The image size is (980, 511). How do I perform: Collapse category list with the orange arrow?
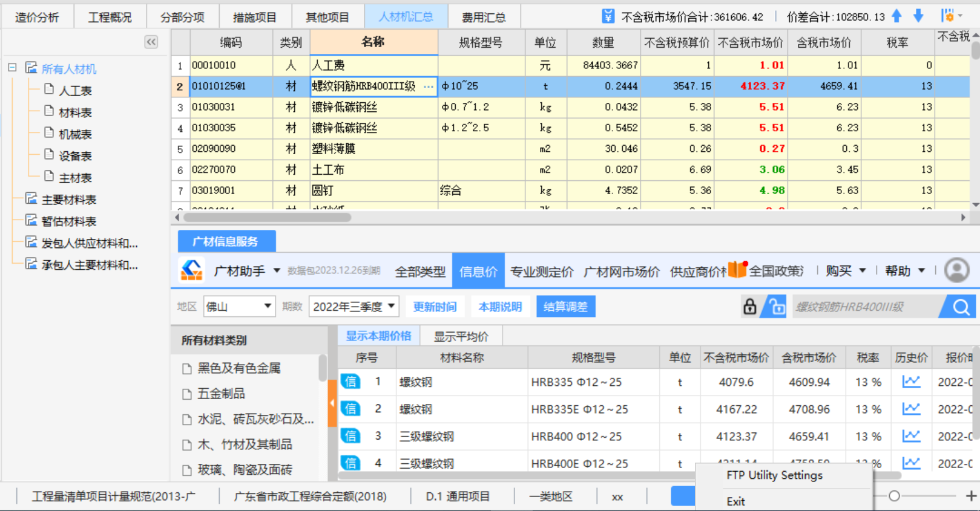click(332, 403)
